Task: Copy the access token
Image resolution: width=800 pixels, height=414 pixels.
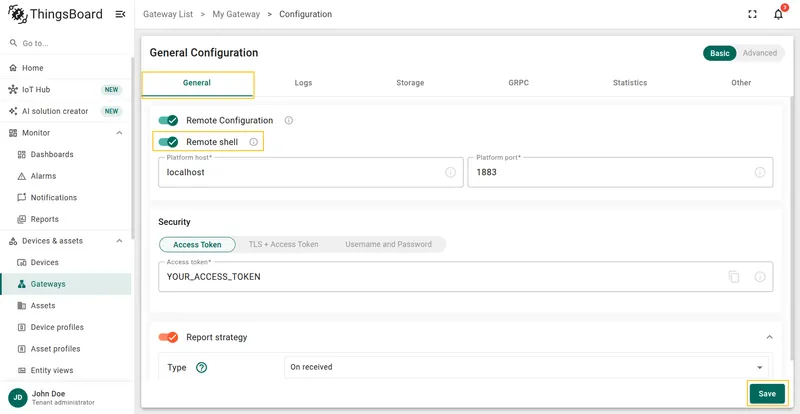Action: [734, 277]
